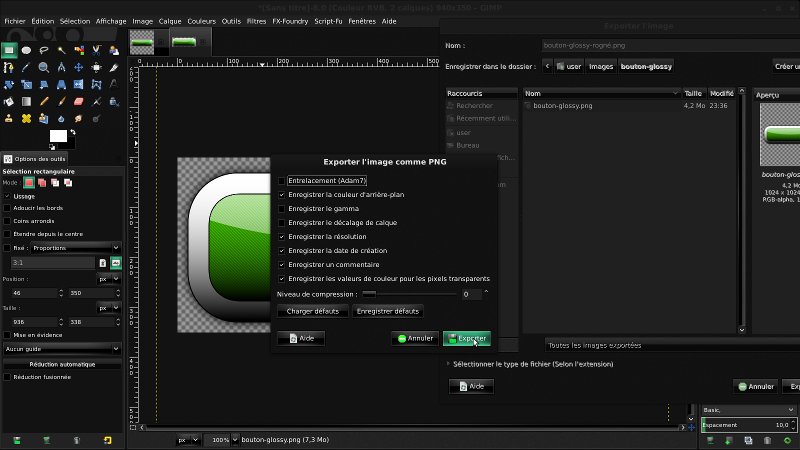Viewport: 800px width, 450px height.
Task: Open the Position unit px dropdown
Action: pos(109,279)
